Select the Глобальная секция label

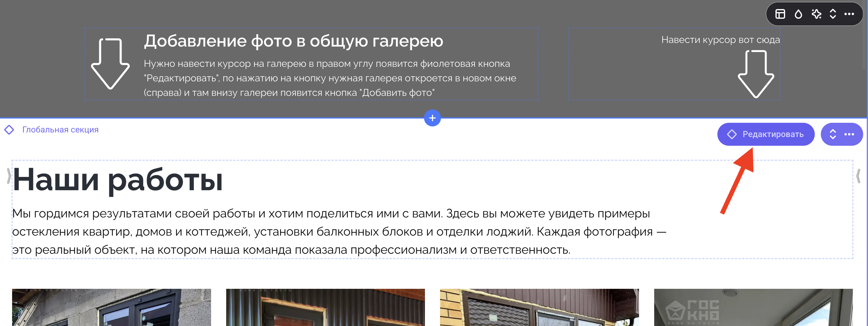coord(60,130)
